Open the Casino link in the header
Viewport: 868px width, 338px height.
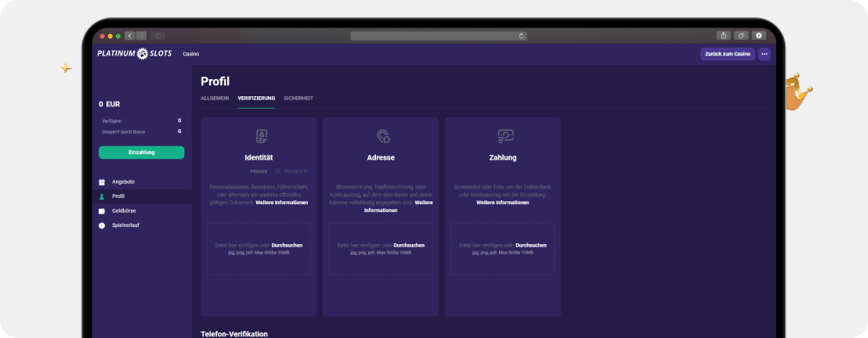point(191,54)
